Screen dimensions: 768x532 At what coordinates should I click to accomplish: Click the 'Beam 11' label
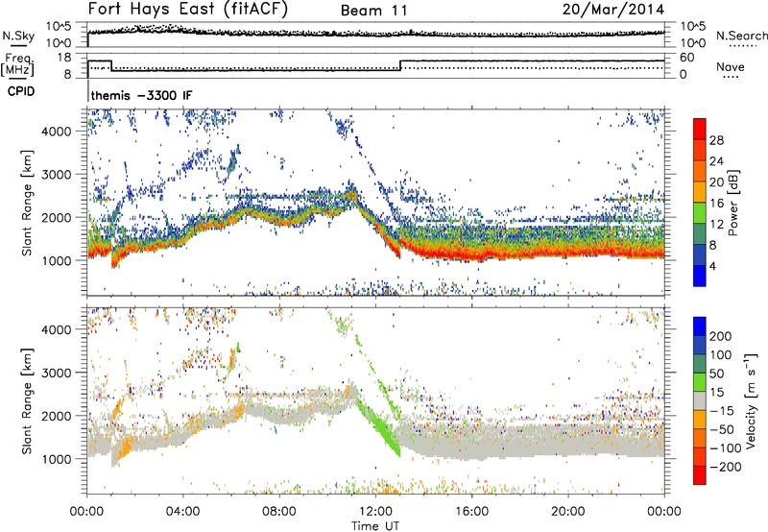click(x=373, y=11)
